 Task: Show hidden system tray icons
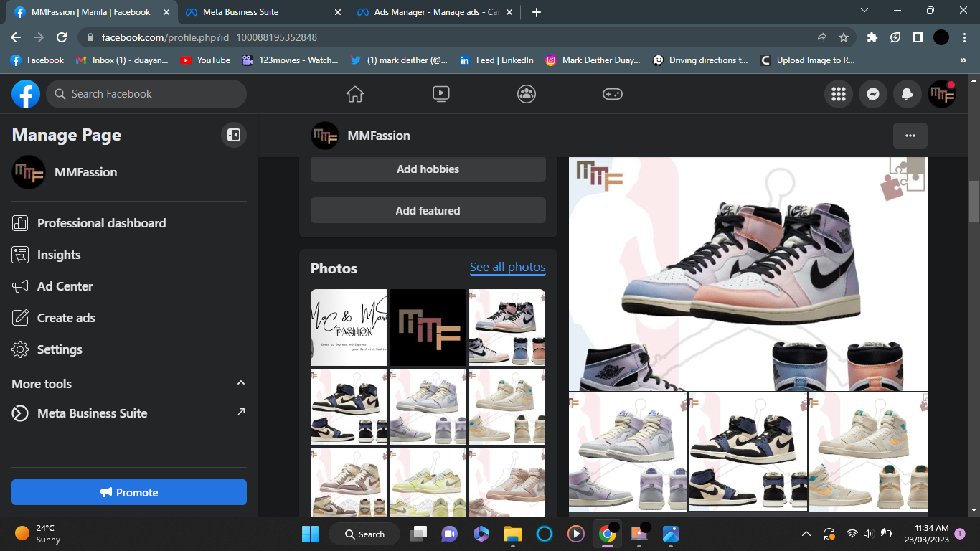tap(806, 534)
